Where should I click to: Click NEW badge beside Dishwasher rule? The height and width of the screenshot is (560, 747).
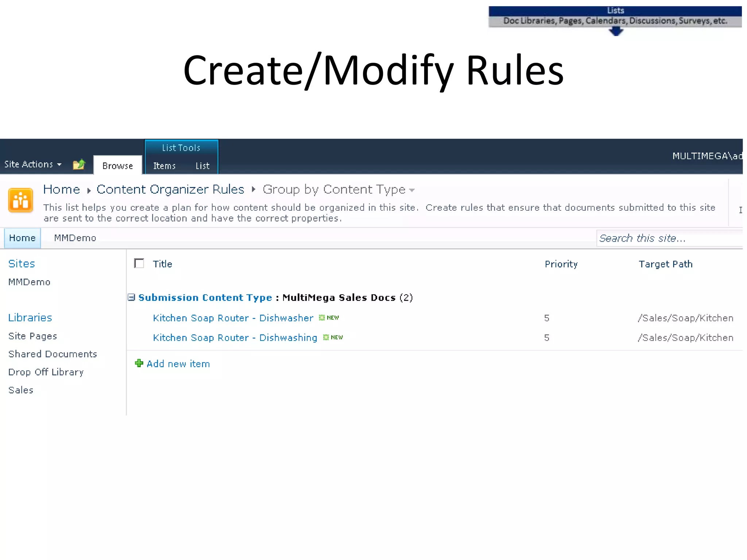(329, 318)
